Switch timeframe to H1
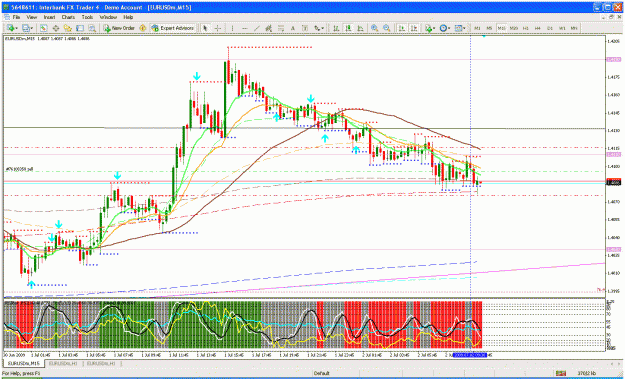The image size is (625, 379). pos(526,28)
